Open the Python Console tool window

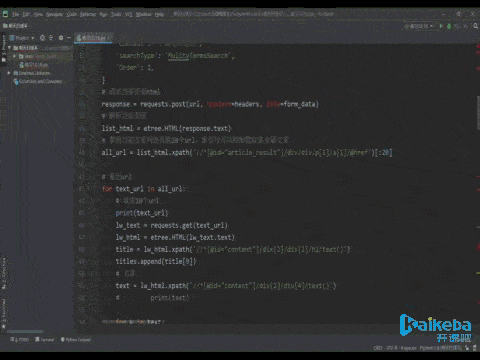point(76,340)
